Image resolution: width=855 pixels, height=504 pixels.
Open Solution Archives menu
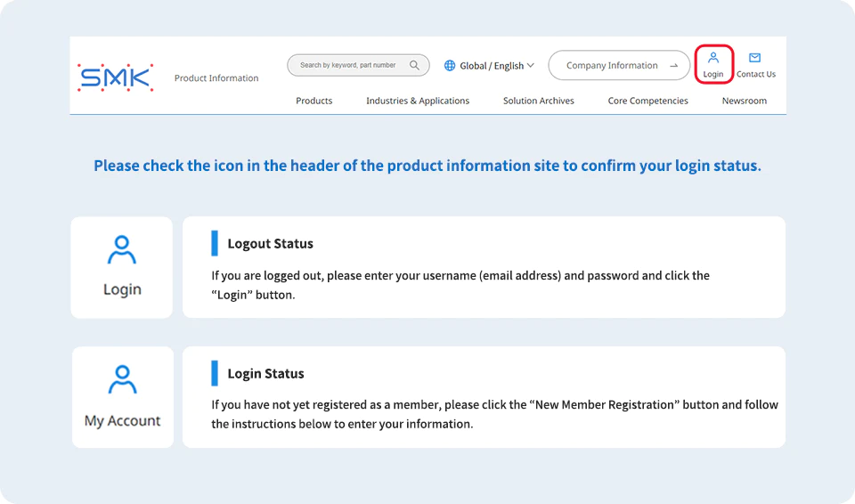click(x=538, y=101)
